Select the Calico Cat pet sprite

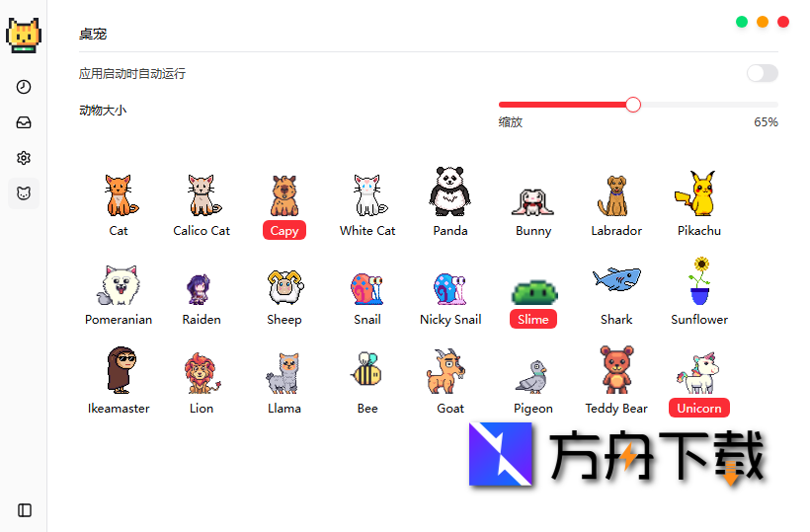pos(203,195)
